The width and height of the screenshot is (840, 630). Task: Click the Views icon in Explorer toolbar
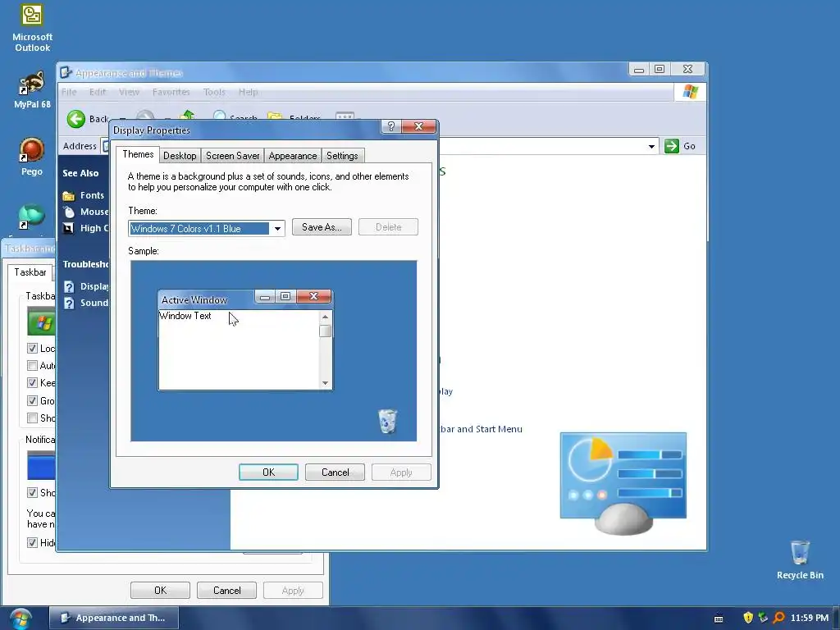click(345, 116)
